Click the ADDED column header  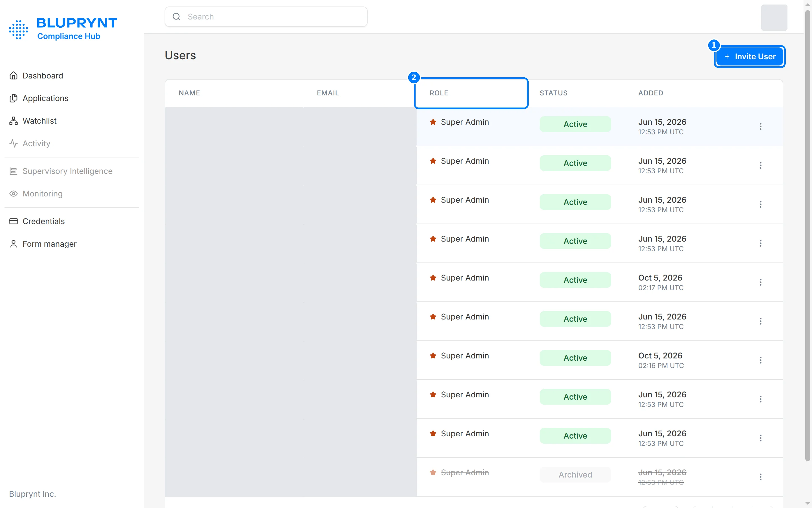(651, 93)
